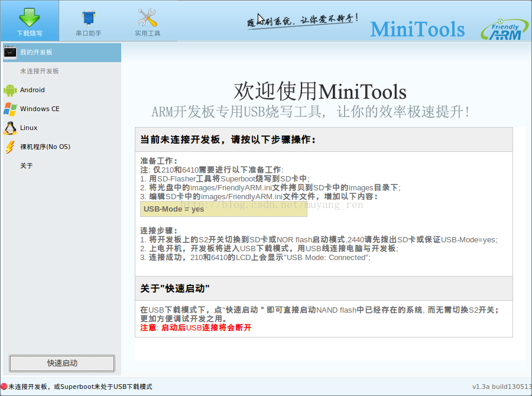Click the board icon beside 我的开发板
This screenshot has width=532, height=396.
coord(10,52)
